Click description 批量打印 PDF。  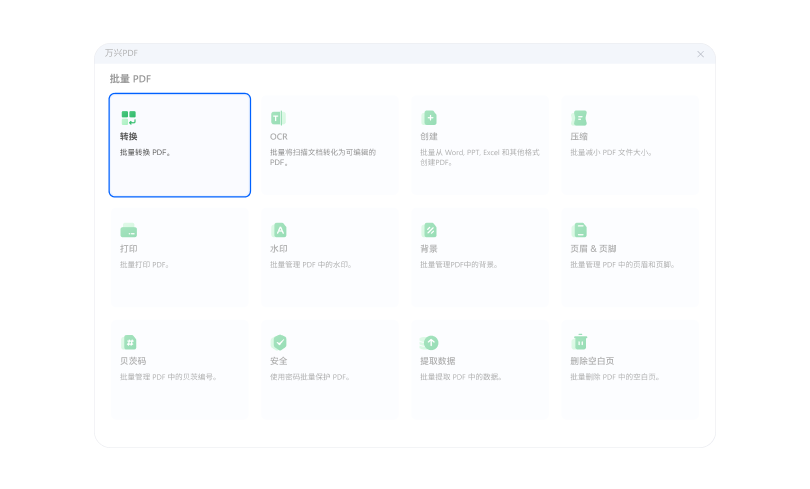coord(145,264)
